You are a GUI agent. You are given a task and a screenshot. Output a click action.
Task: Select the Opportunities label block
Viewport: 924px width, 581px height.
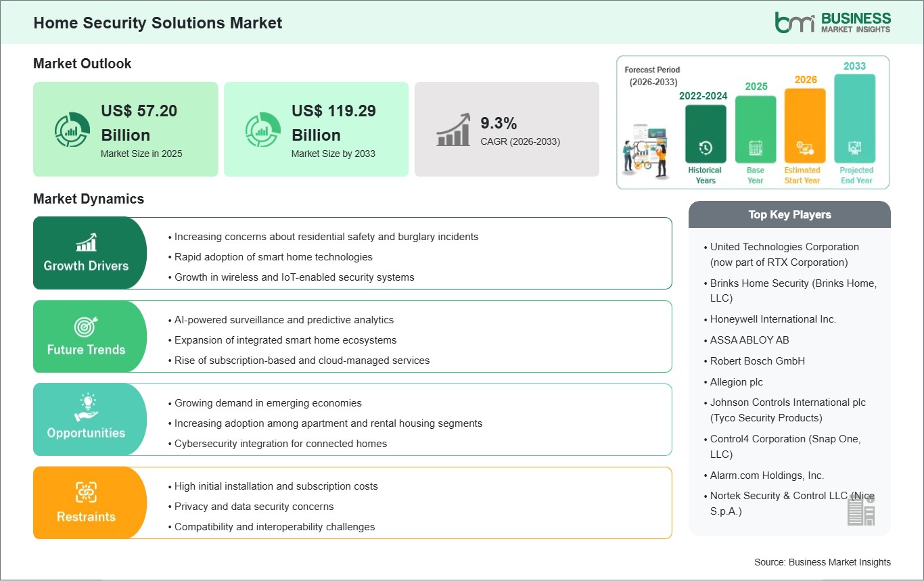click(x=90, y=419)
